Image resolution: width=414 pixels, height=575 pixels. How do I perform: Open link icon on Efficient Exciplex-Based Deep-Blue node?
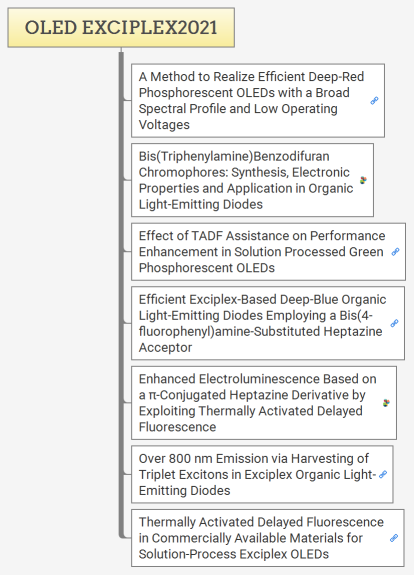394,323
